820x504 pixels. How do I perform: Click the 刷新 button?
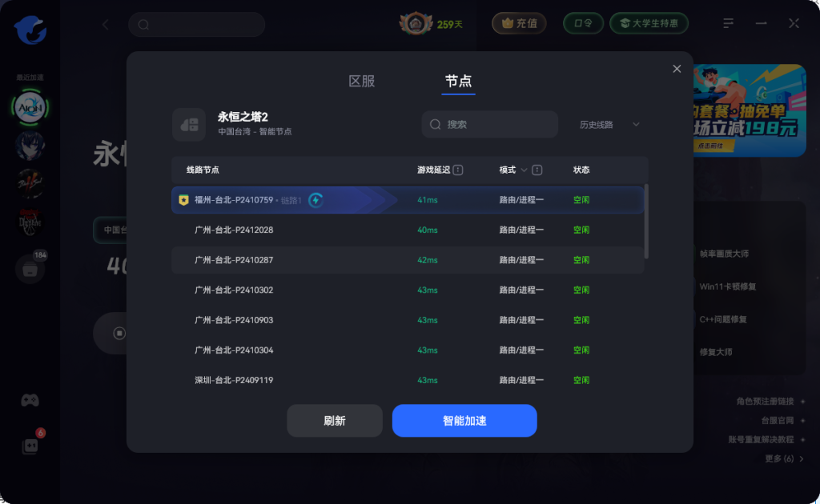pos(335,421)
